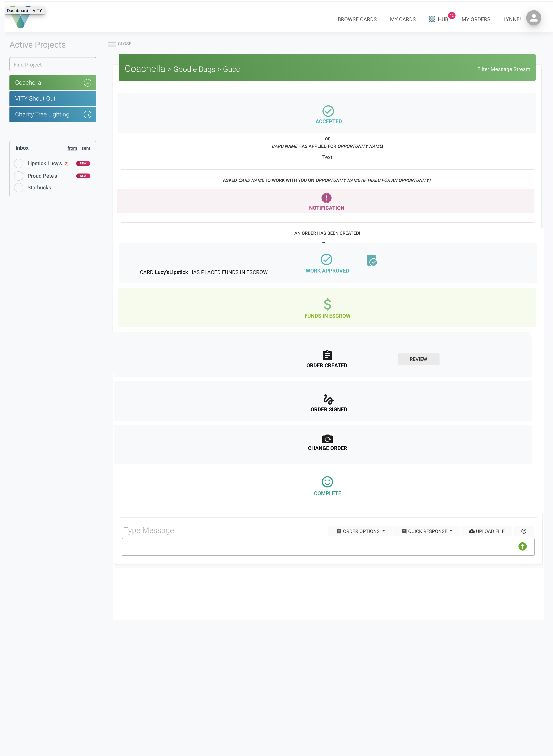Open the Proud Pete's inbox conversation
The width and height of the screenshot is (553, 756).
[x=42, y=176]
